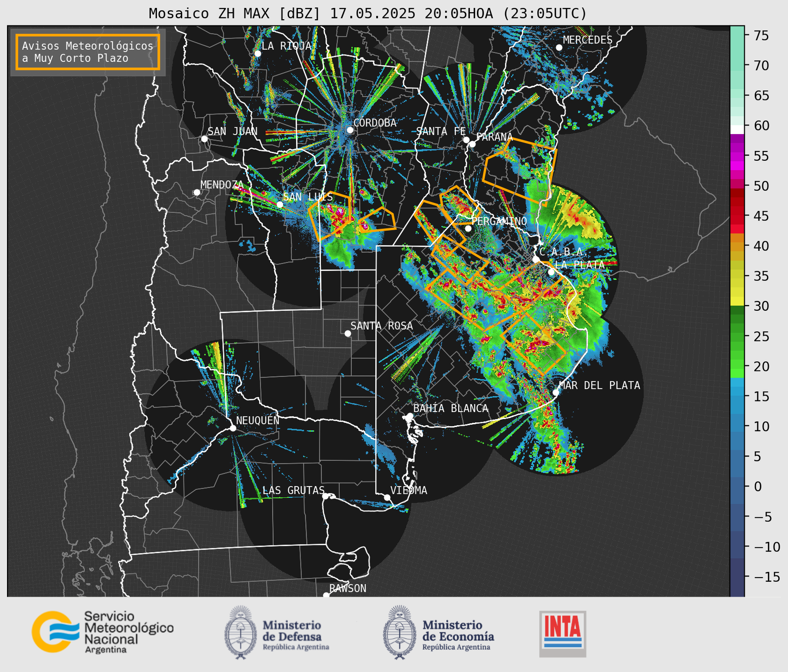The image size is (788, 672).
Task: Click the SANTA ROSA city marker dot
Action: 348,333
